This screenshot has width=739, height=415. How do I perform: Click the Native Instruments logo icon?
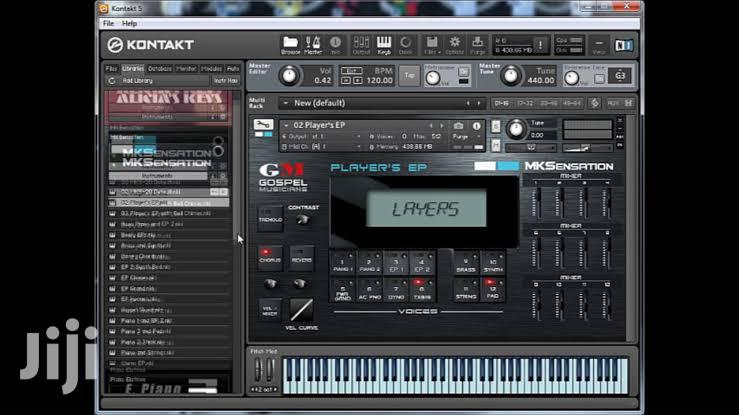[x=624, y=45]
